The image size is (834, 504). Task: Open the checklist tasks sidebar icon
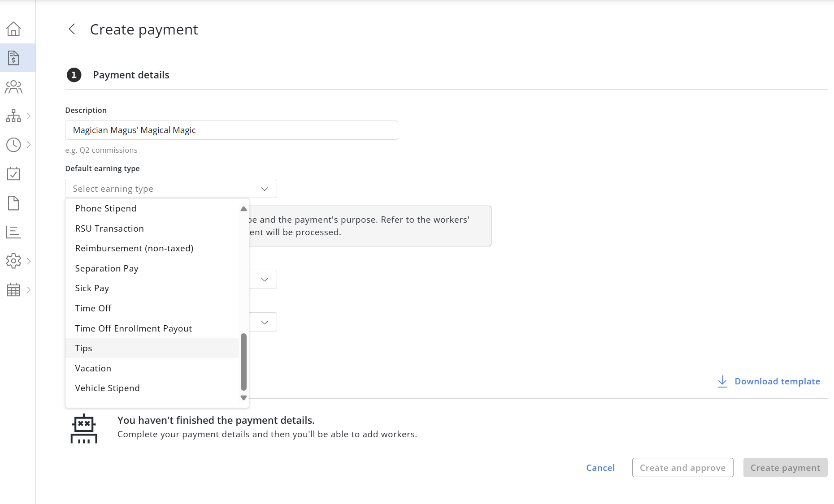click(x=13, y=174)
